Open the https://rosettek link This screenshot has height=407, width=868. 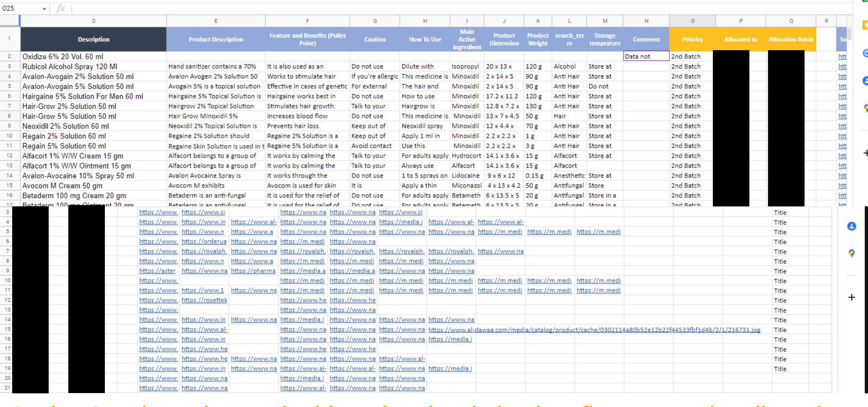tap(204, 300)
